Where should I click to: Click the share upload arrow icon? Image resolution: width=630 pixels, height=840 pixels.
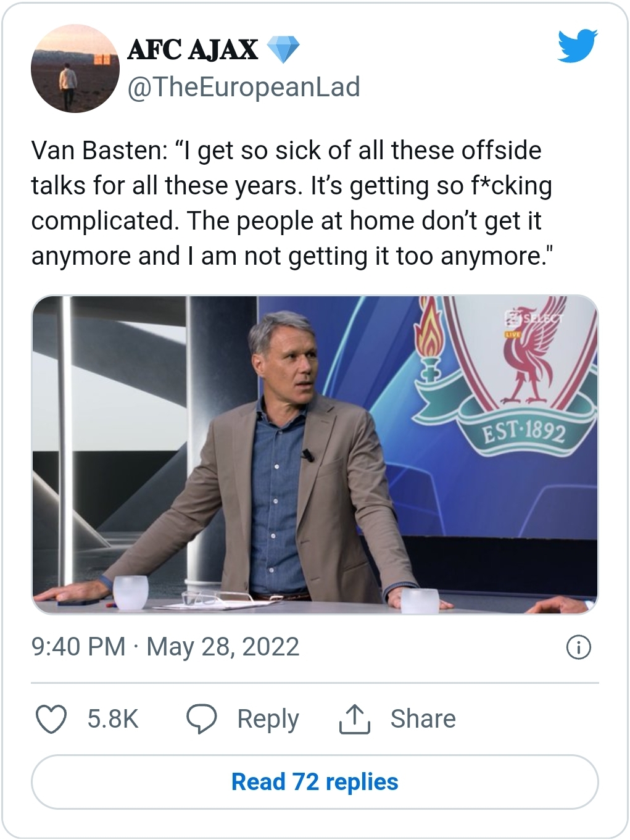(354, 719)
